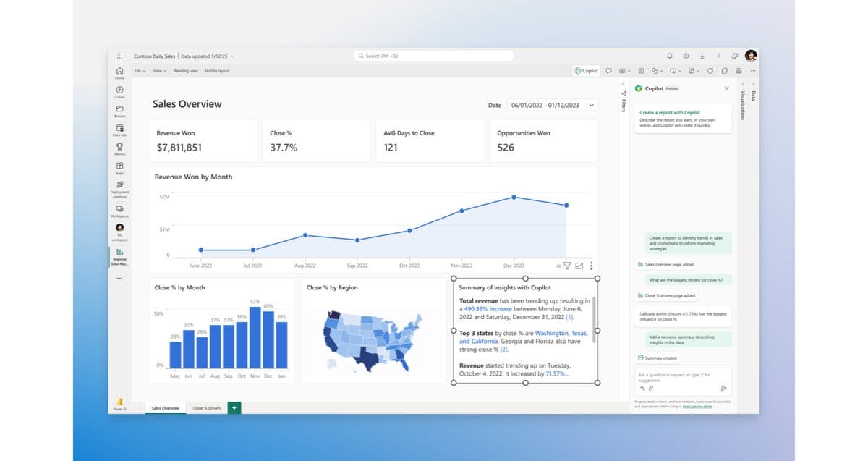Select the Close % Drivers page tab
The height and width of the screenshot is (461, 868).
(207, 408)
